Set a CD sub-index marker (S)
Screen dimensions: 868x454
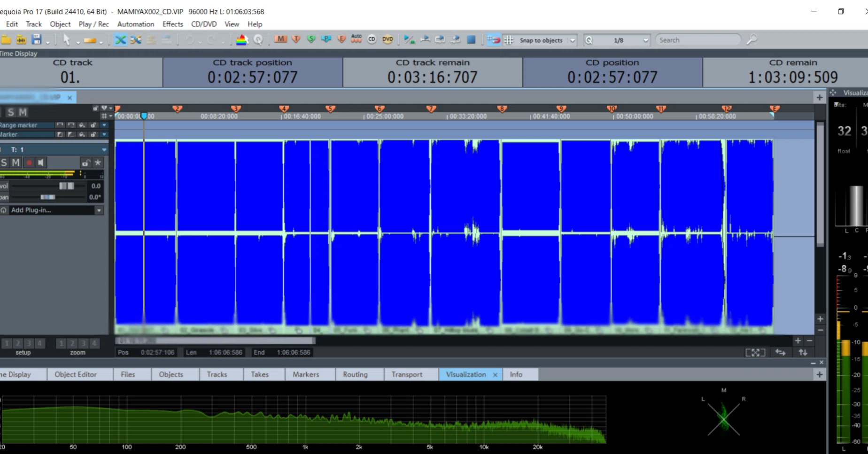[x=311, y=39]
